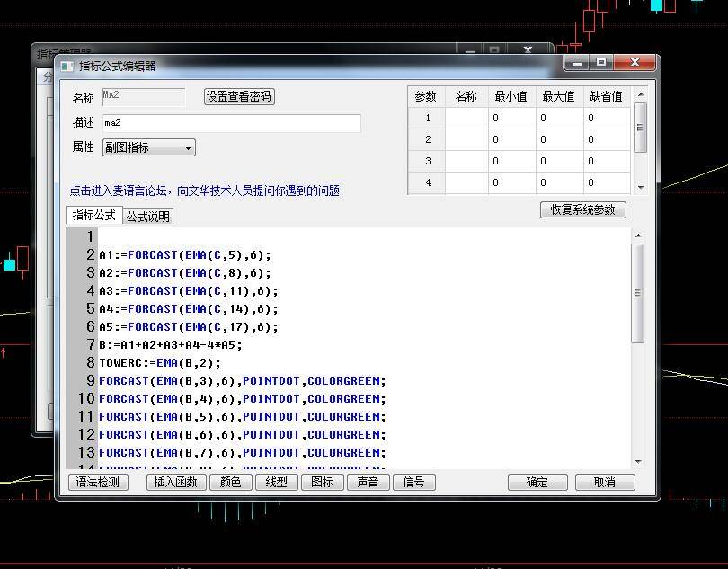Click code line B:=A1+A2+A3+A4-4*A5;
This screenshot has width=728, height=569.
pos(171,345)
